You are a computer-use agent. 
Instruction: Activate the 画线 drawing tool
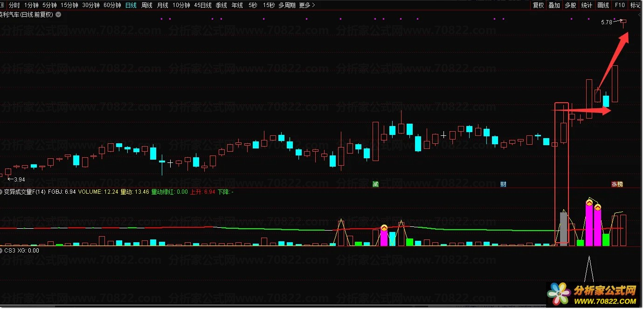[x=603, y=5]
